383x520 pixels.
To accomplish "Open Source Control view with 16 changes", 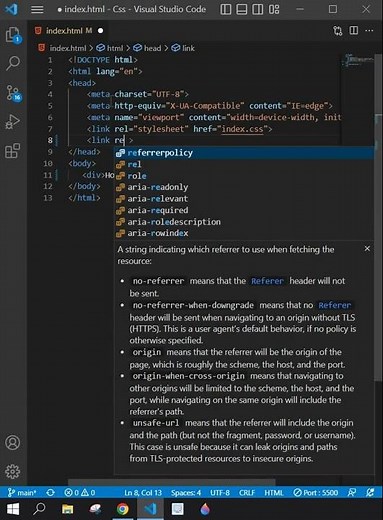I will pos(13,93).
